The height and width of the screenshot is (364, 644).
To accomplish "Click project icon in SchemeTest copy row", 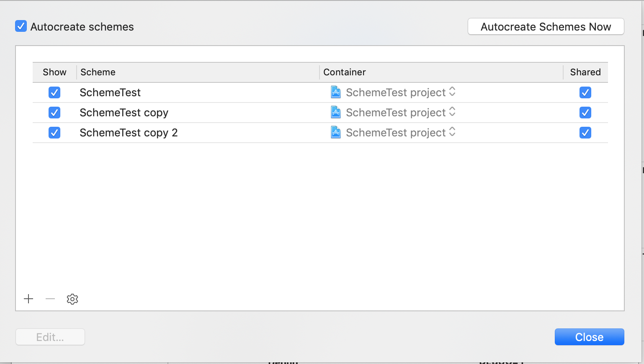I will point(336,112).
